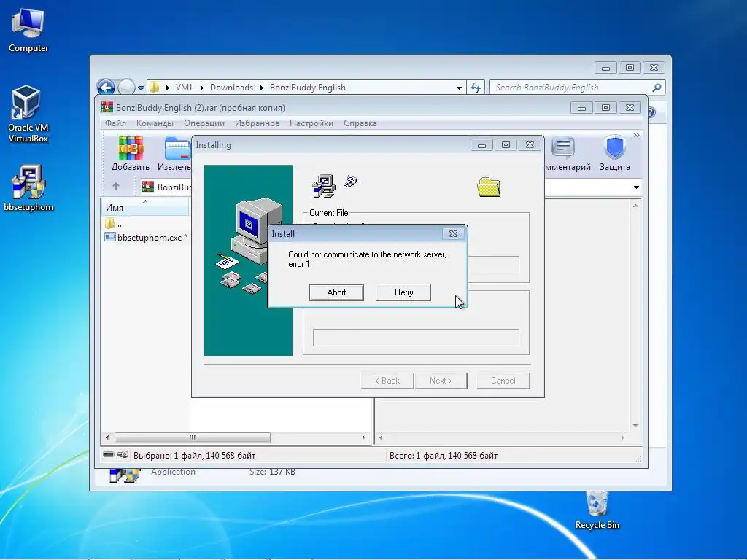Click the WinRAR archive icon in address bar

point(148,187)
